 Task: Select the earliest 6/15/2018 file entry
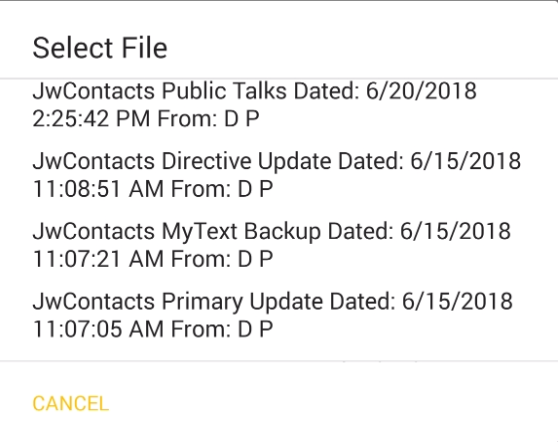[279, 315]
